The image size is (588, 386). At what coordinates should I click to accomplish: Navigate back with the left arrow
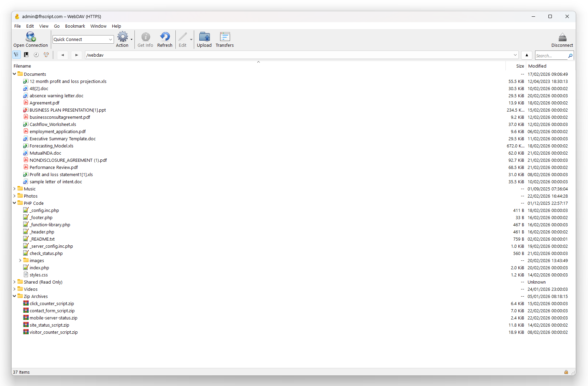pos(62,55)
